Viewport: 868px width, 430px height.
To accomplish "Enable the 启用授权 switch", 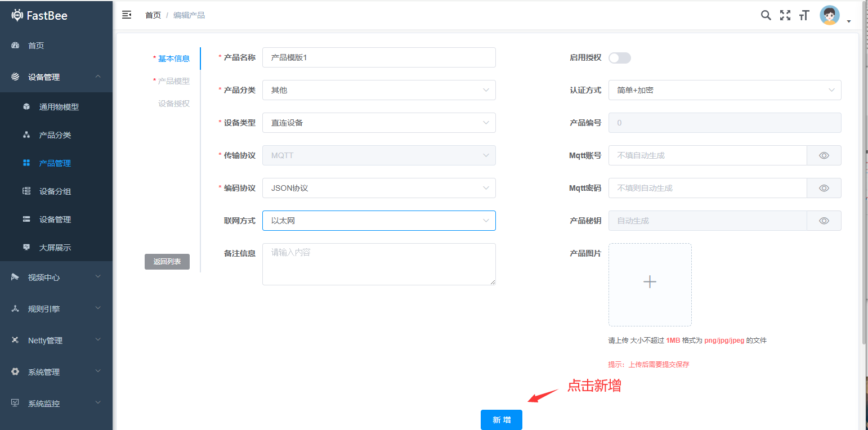I will coord(619,58).
